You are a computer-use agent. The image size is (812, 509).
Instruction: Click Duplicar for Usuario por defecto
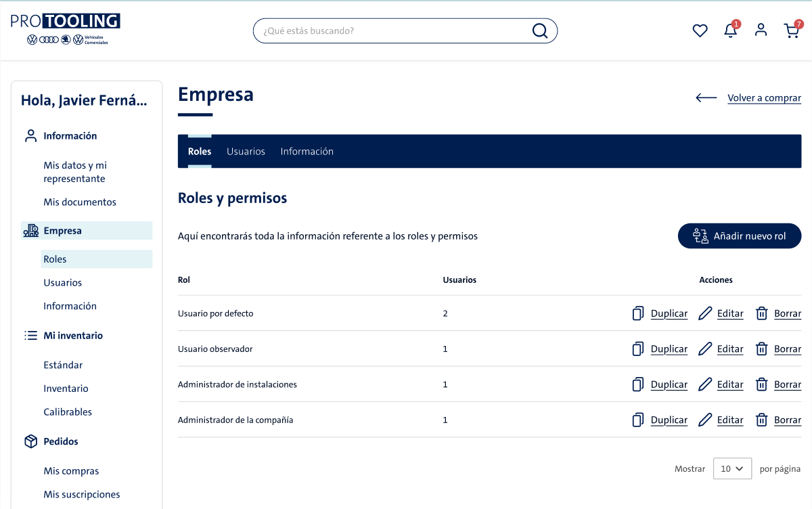pyautogui.click(x=669, y=313)
